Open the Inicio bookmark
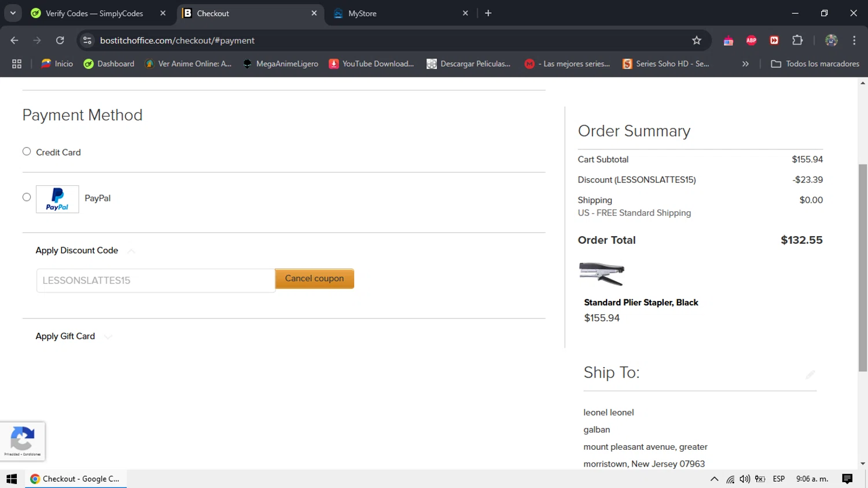The height and width of the screenshot is (488, 868). pyautogui.click(x=57, y=64)
